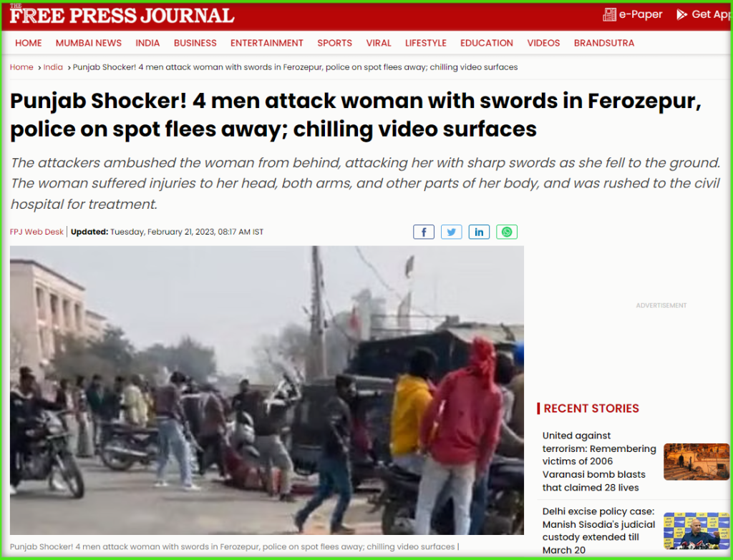This screenshot has width=733, height=560.
Task: Click the Free Press Journal logo
Action: [122, 14]
